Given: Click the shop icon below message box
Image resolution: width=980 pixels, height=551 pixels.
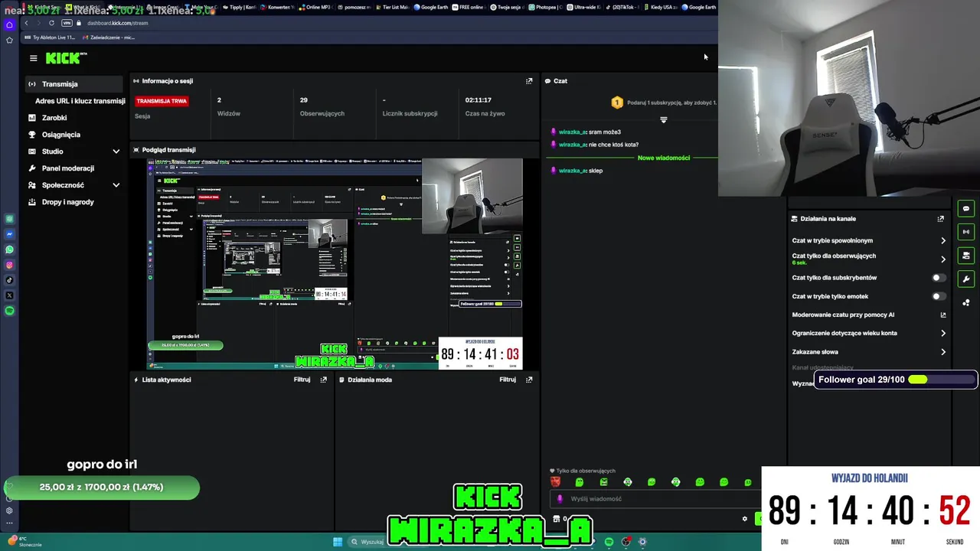Looking at the screenshot, I should click(557, 519).
